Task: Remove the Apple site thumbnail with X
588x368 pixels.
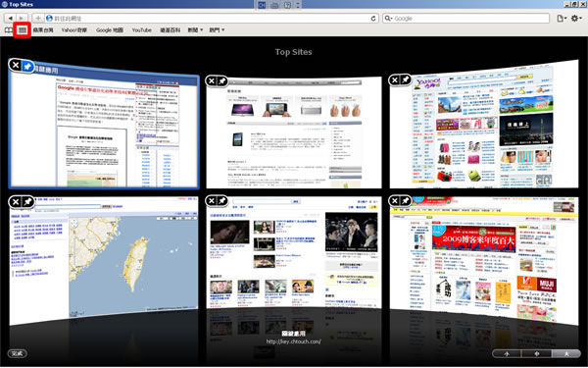Action: click(x=212, y=81)
